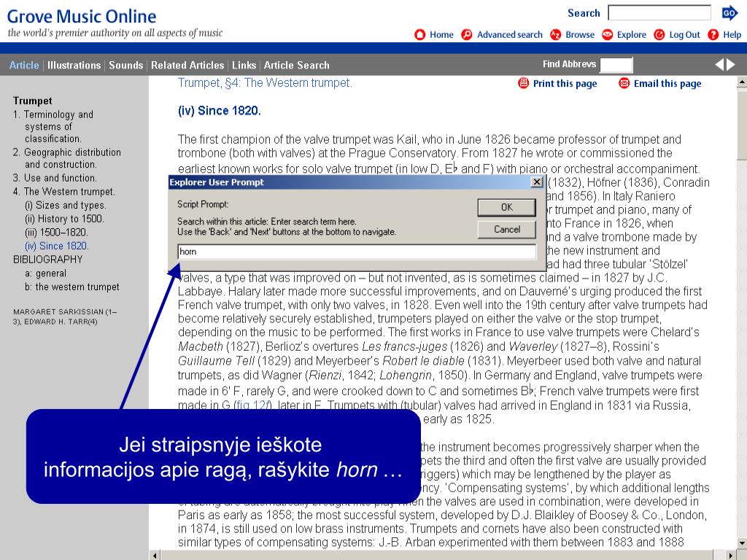
Task: Click the Print this page link
Action: coord(565,84)
